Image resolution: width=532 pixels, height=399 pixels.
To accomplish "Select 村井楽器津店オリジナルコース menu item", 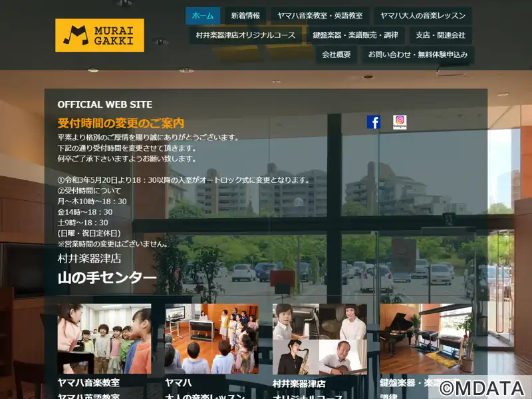I will (245, 35).
